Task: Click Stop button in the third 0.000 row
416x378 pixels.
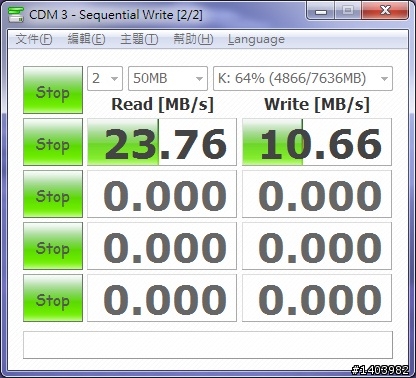Action: (x=53, y=298)
